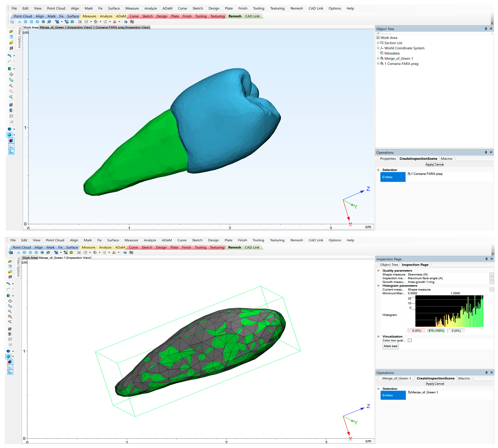This screenshot has width=498, height=448.
Task: Click the blue cube view icon near the wireframe mesh
Action: point(8,351)
